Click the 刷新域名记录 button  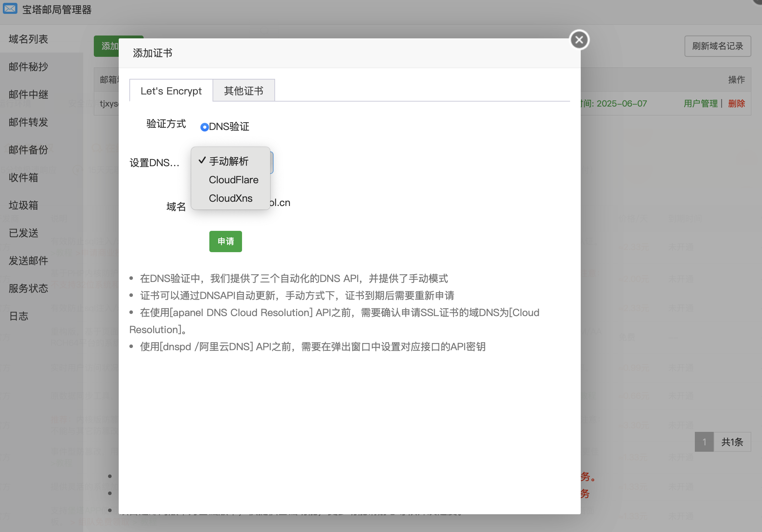click(x=718, y=46)
